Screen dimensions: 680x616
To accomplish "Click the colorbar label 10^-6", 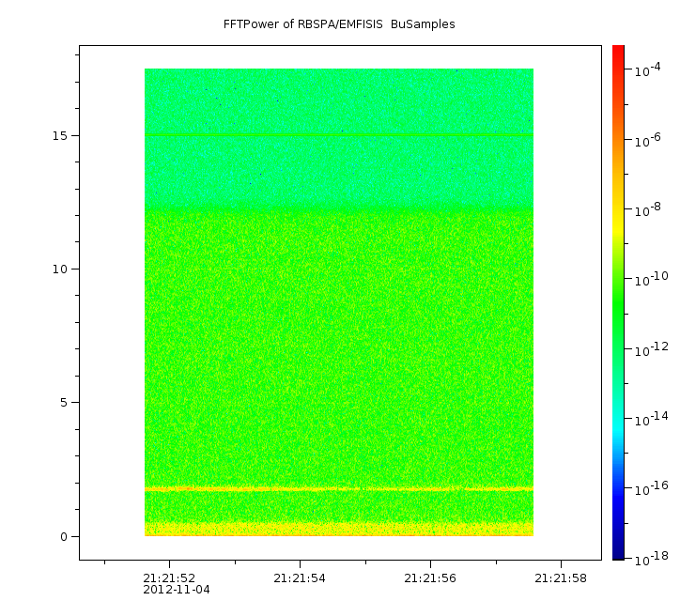I will 648,140.
